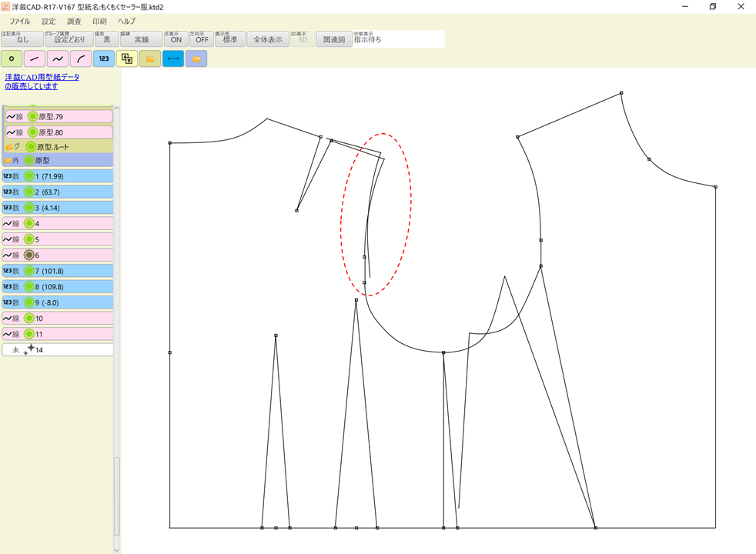756x554 pixels.
Task: Select the curve line tool
Action: 57,58
